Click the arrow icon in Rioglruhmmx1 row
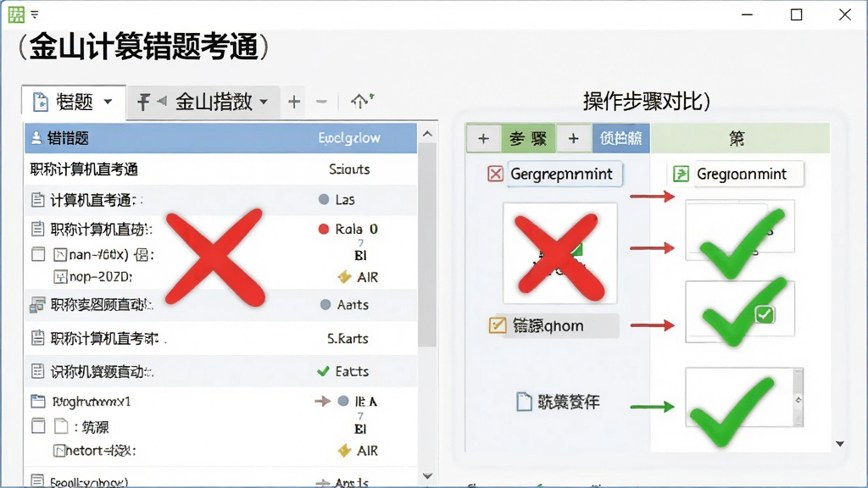Viewport: 868px width, 488px height. (322, 401)
